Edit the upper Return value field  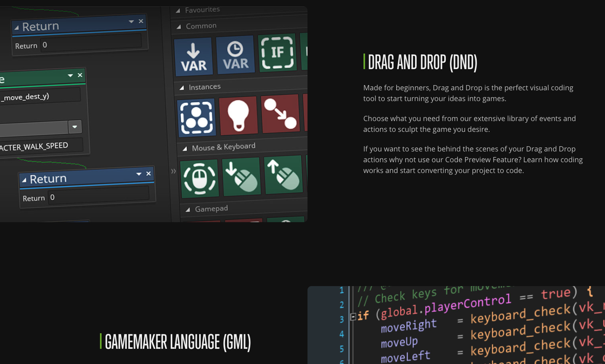pyautogui.click(x=91, y=43)
